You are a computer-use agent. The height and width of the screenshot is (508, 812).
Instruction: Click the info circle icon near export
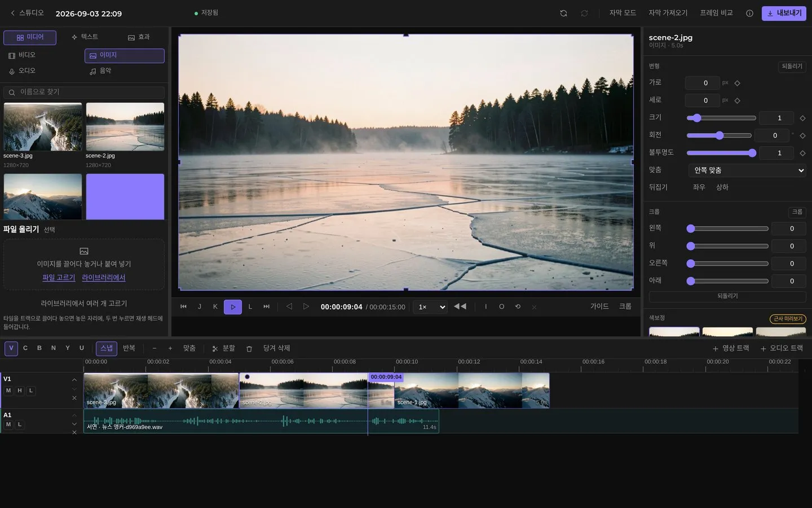(749, 13)
